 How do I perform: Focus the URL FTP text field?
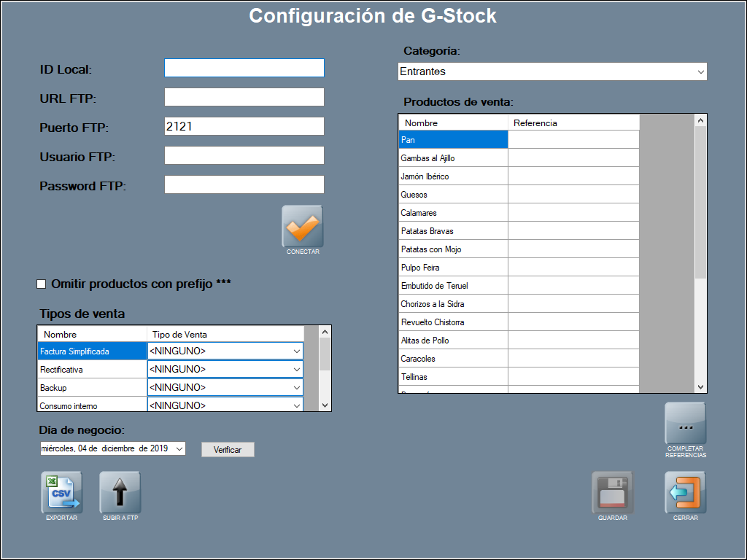[244, 97]
